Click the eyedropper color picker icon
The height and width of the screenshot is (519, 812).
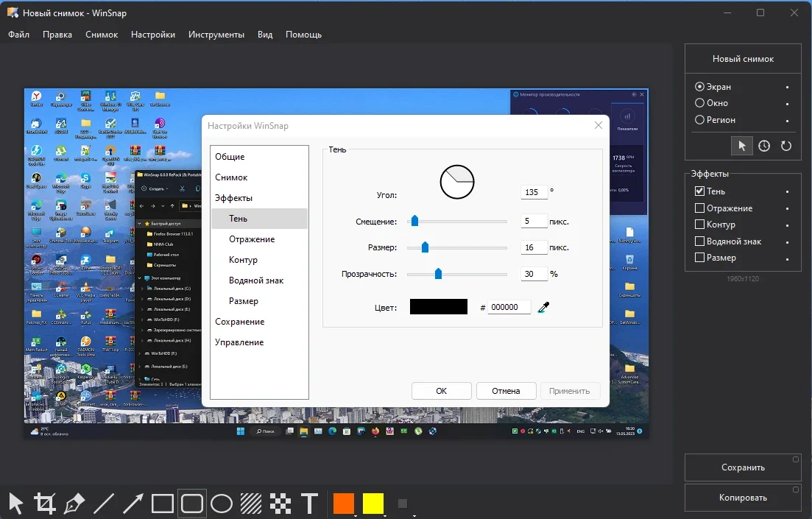[543, 307]
